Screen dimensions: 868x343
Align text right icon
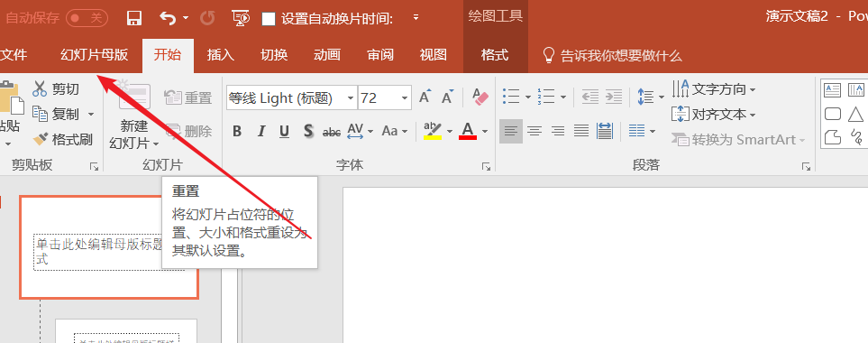point(557,131)
